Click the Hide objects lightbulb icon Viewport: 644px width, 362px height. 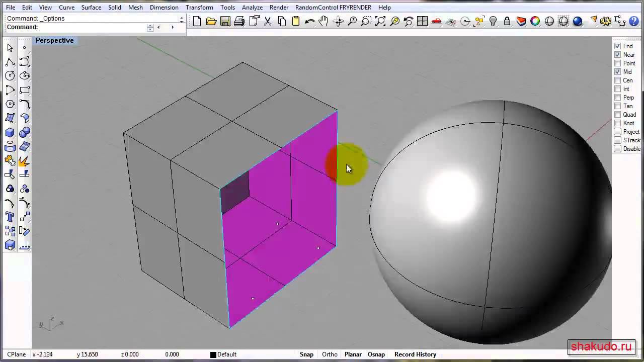[x=493, y=21]
